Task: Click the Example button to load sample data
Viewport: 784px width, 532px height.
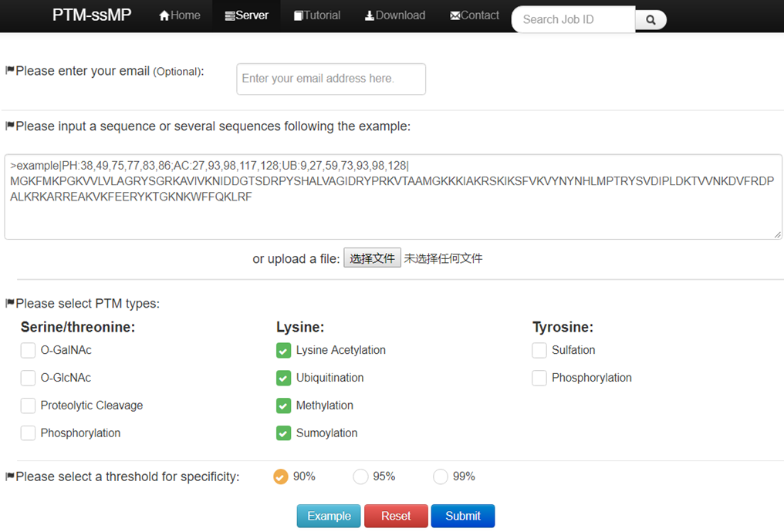Action: point(329,516)
